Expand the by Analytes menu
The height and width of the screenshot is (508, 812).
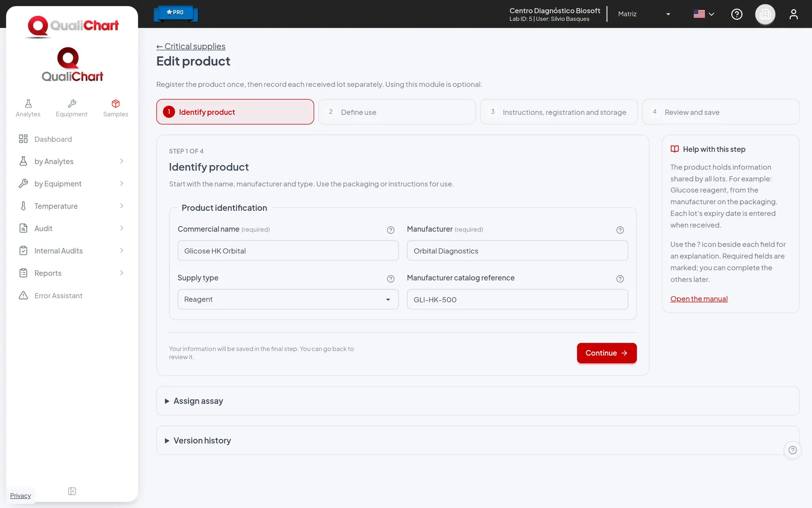point(72,162)
